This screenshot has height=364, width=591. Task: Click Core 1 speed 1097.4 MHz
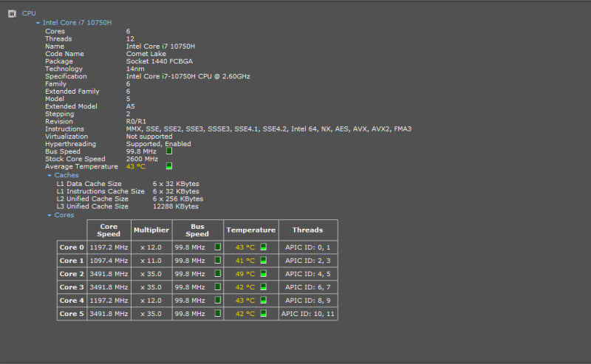pos(109,261)
